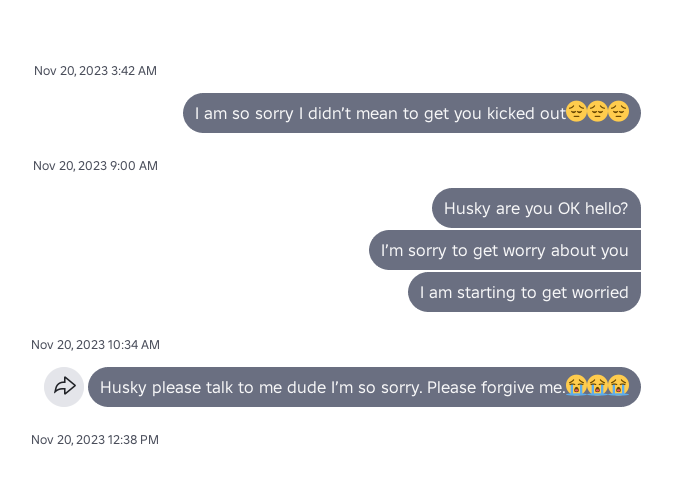This screenshot has width=678, height=498.
Task: Click the forward arrow icon beside the message
Action: (x=64, y=387)
